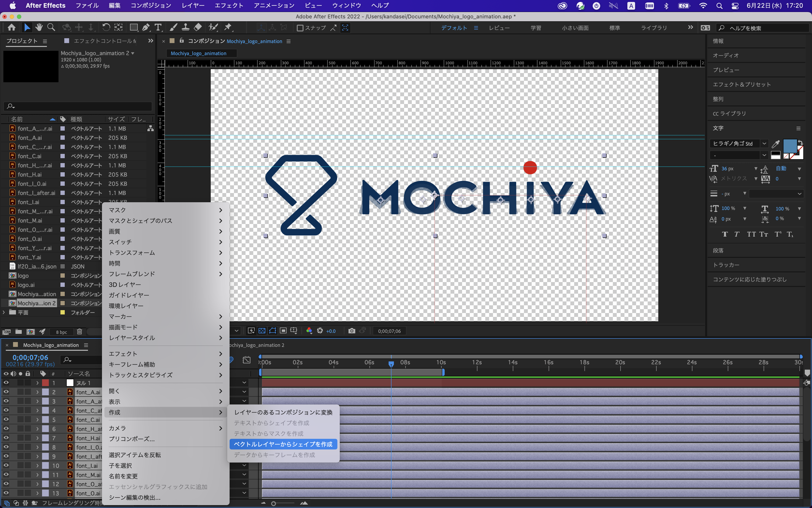This screenshot has width=812, height=508.
Task: Expand the 平面 folder in Project panel
Action: (4, 312)
